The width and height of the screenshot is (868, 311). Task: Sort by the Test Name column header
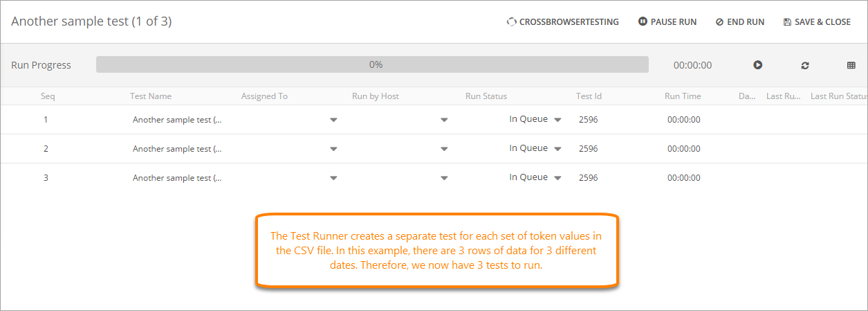tap(151, 96)
